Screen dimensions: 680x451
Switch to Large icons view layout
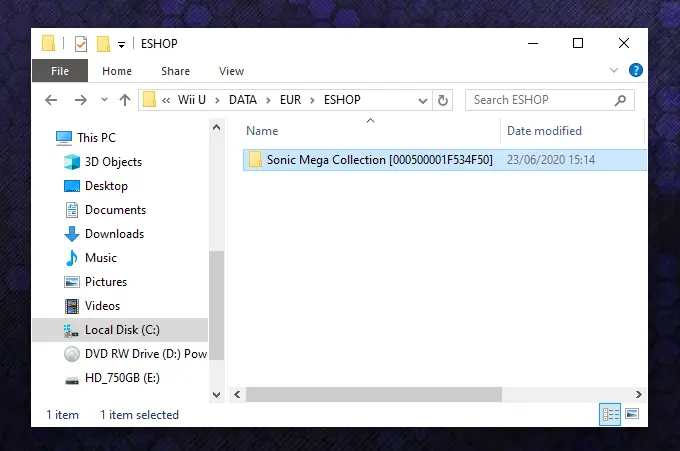pyautogui.click(x=632, y=414)
